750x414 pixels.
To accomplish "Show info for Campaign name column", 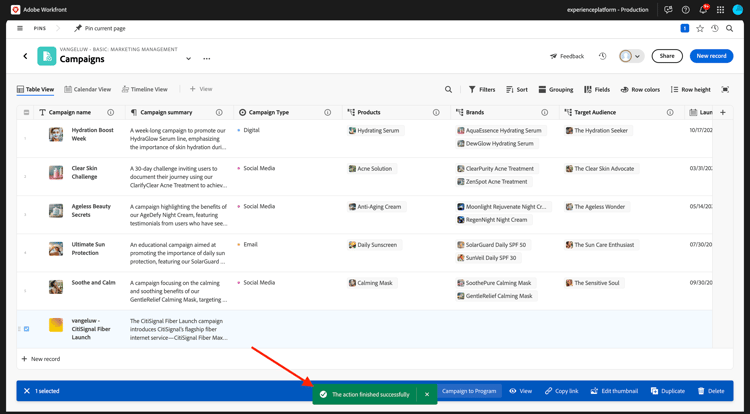I will tap(110, 112).
